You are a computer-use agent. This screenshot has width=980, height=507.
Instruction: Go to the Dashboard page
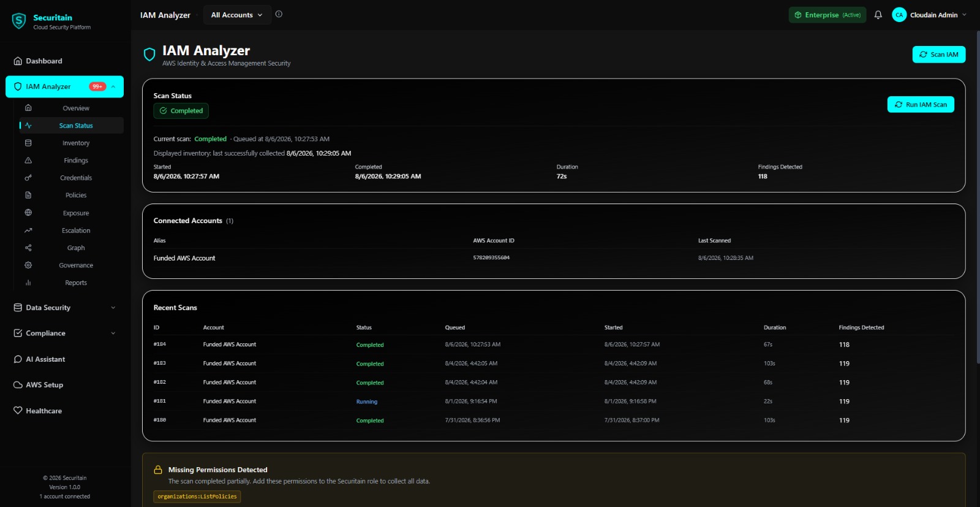(64, 61)
